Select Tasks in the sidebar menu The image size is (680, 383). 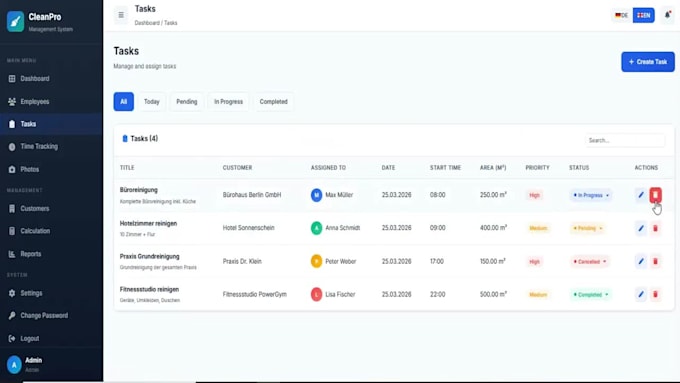click(x=51, y=124)
